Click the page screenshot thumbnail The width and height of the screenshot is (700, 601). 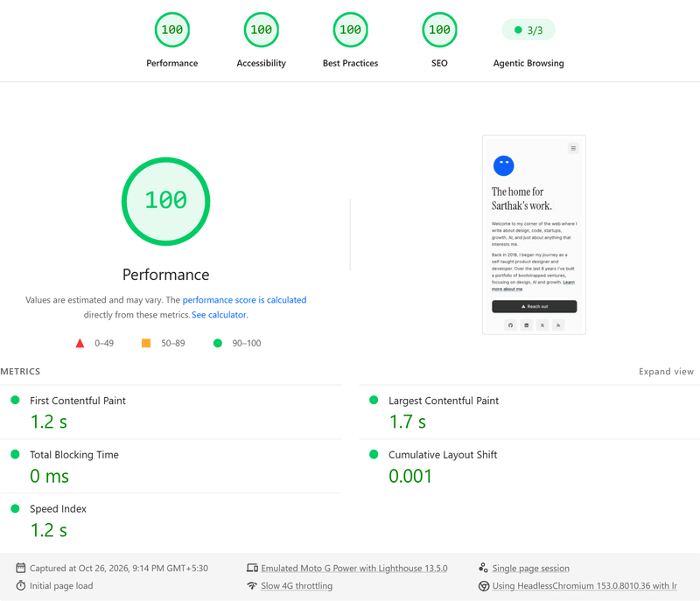coord(534,234)
